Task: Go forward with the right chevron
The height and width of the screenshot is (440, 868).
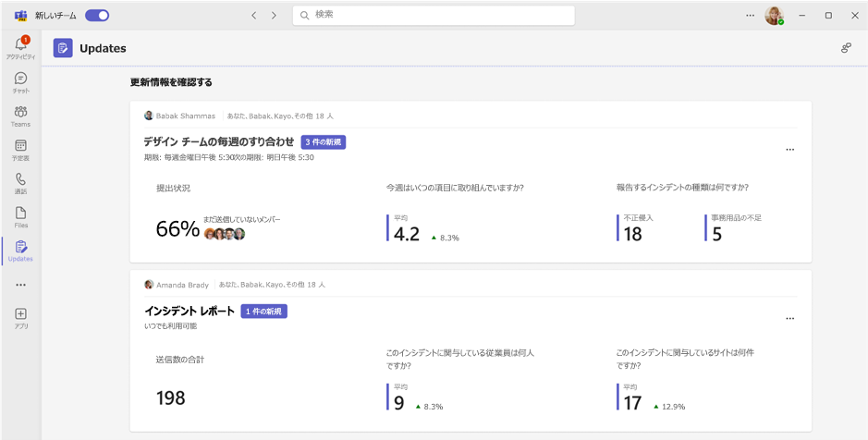Action: 274,16
